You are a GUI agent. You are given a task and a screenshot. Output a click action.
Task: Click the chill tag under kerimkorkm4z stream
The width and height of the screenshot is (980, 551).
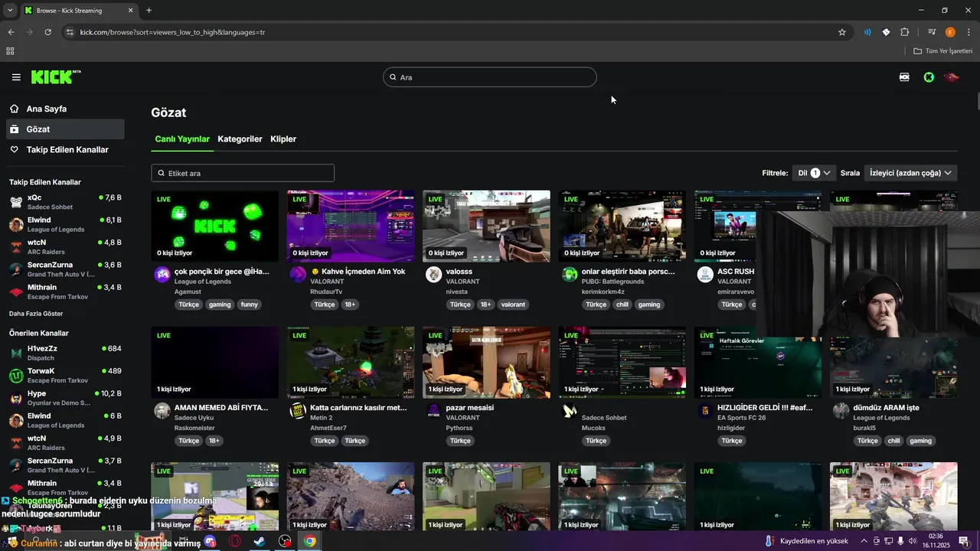[622, 305]
